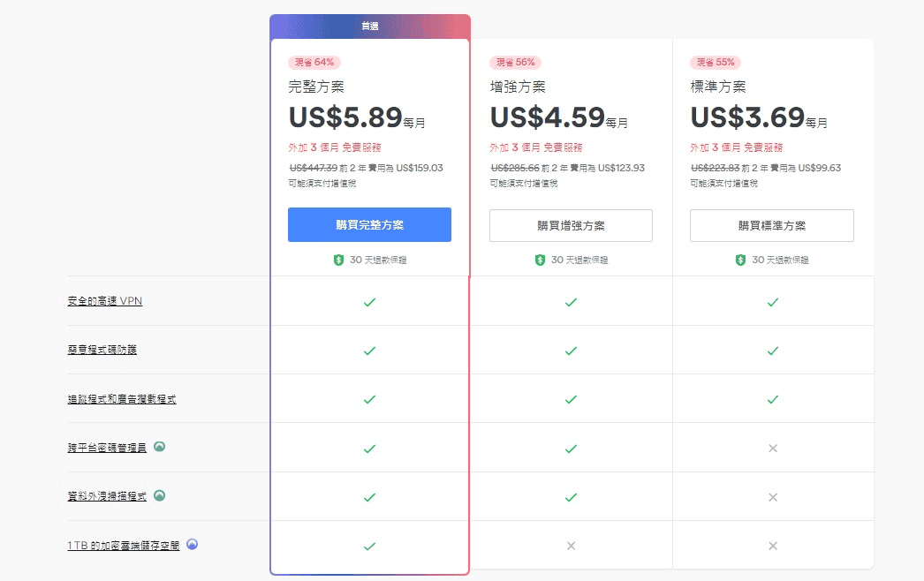Click checkmark for 資料外洩掃描程式 in 完整方案 column
This screenshot has height=581, width=924.
[369, 498]
